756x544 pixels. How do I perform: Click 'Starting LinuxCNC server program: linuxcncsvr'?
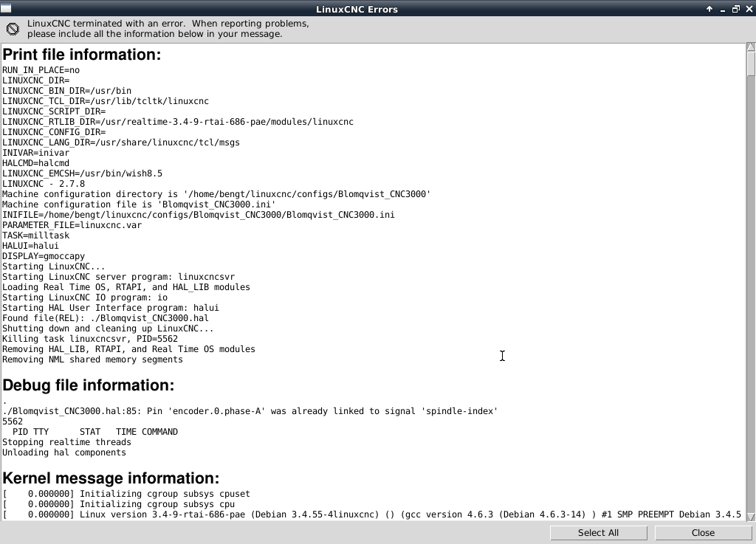click(119, 277)
